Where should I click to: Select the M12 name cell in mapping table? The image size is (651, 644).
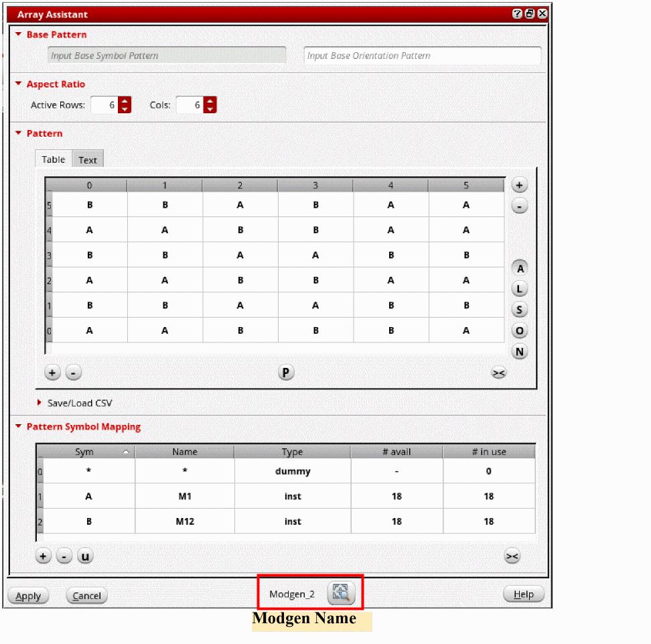point(185,521)
